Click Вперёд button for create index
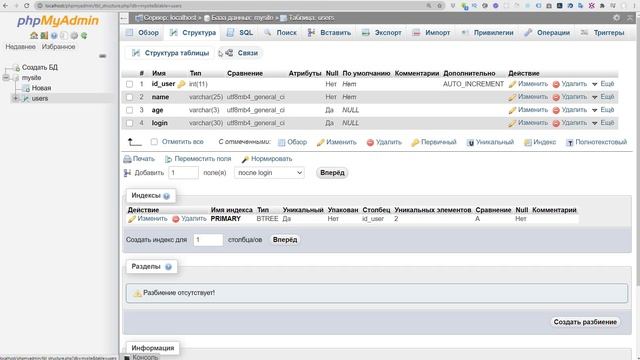Image resolution: width=640 pixels, height=360 pixels. click(x=285, y=240)
